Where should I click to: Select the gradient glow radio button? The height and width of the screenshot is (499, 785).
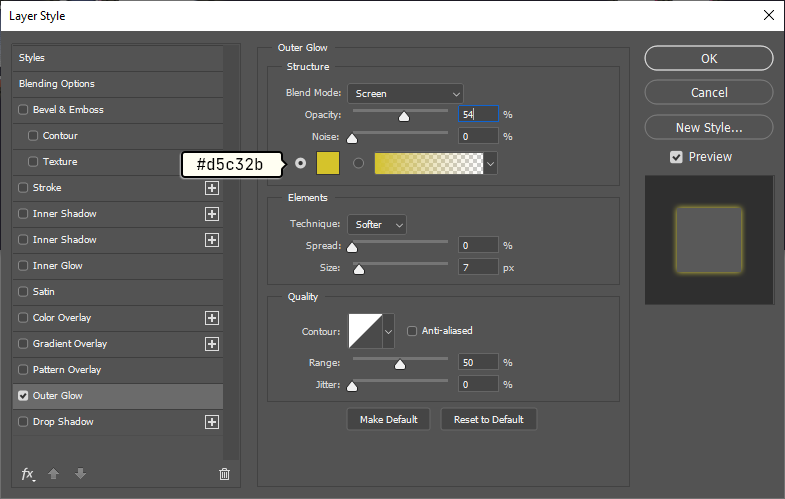(358, 163)
